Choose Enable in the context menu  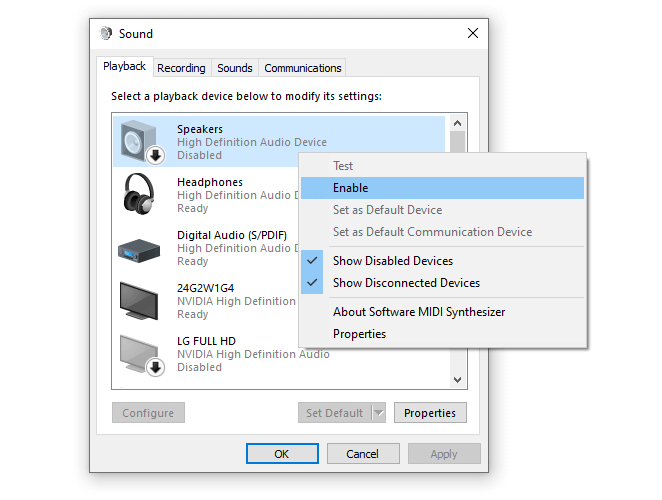442,188
